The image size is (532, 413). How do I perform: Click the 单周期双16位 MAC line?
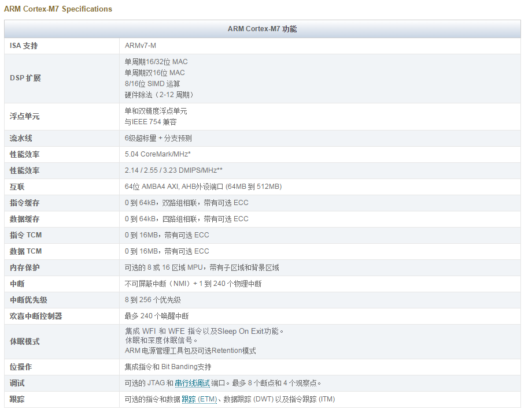pos(155,73)
